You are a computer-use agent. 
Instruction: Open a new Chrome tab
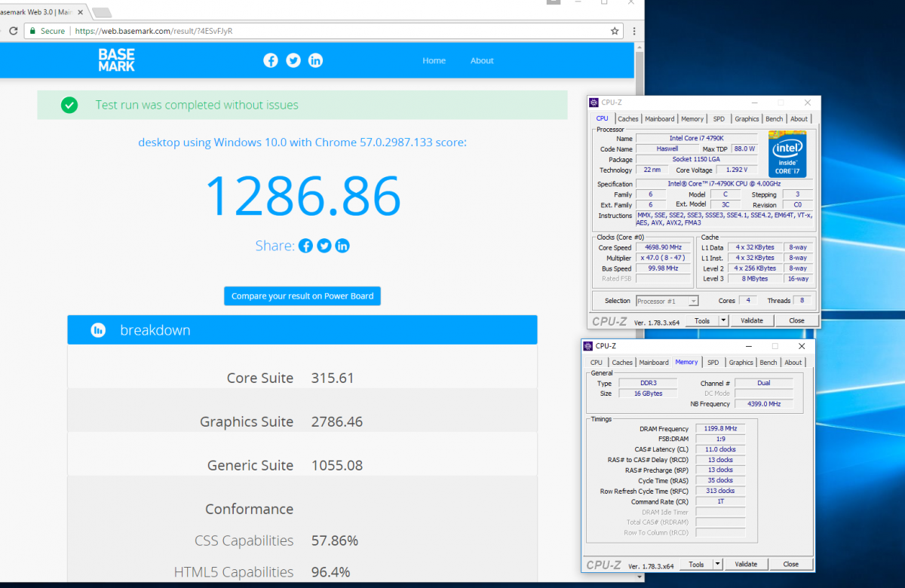coord(101,12)
